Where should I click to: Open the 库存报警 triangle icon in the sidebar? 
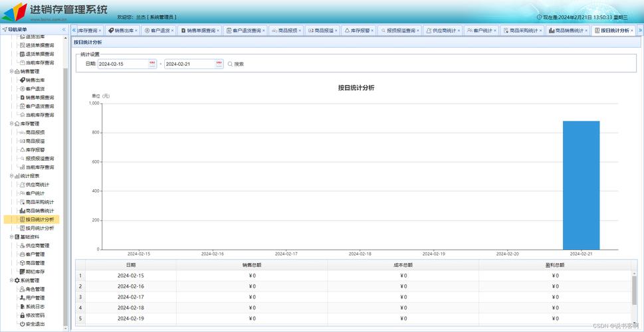coord(23,150)
